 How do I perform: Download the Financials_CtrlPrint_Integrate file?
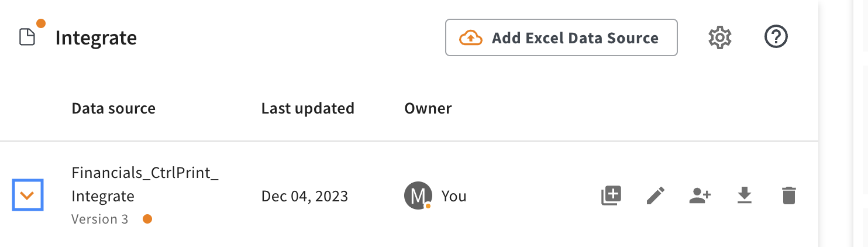point(744,195)
